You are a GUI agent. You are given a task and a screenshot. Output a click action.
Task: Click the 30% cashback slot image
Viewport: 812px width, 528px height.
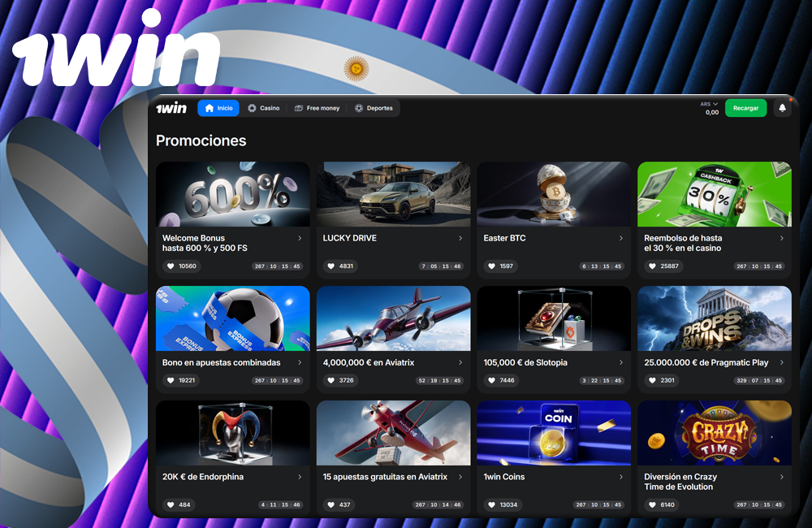click(714, 194)
